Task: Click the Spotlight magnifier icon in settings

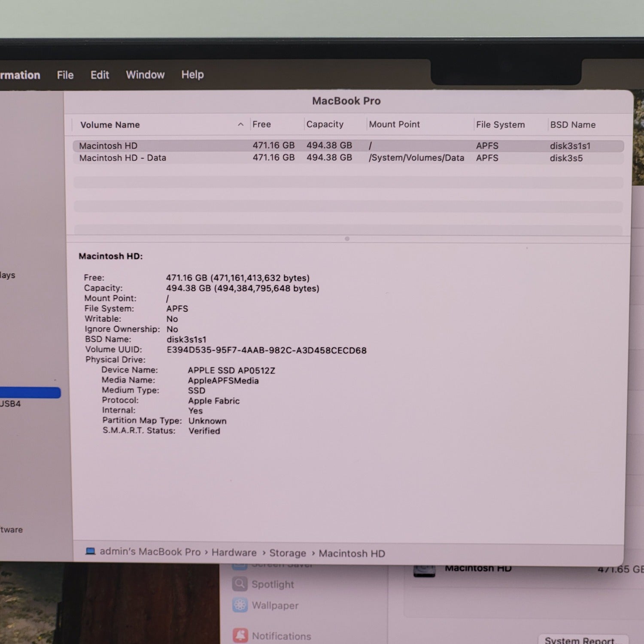Action: pyautogui.click(x=240, y=584)
